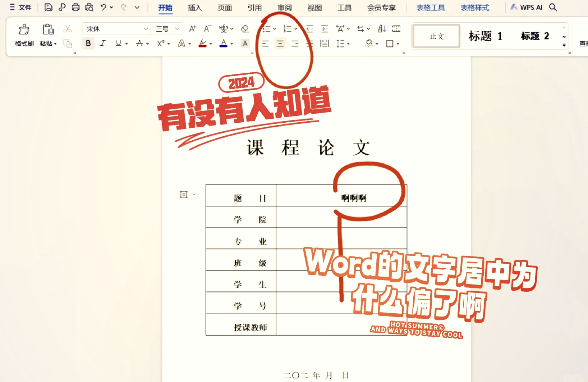The width and height of the screenshot is (588, 382).
Task: Open the undo history dropdown arrow
Action: click(x=111, y=7)
